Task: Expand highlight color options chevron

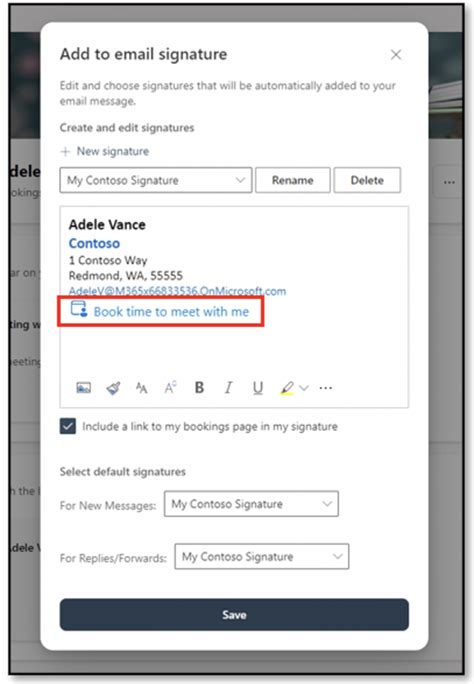Action: point(304,388)
